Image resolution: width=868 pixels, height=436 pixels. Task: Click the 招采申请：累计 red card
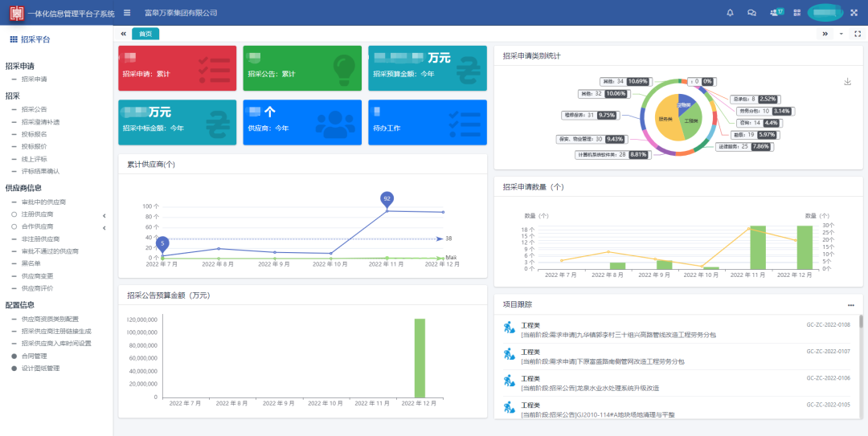[x=177, y=68]
